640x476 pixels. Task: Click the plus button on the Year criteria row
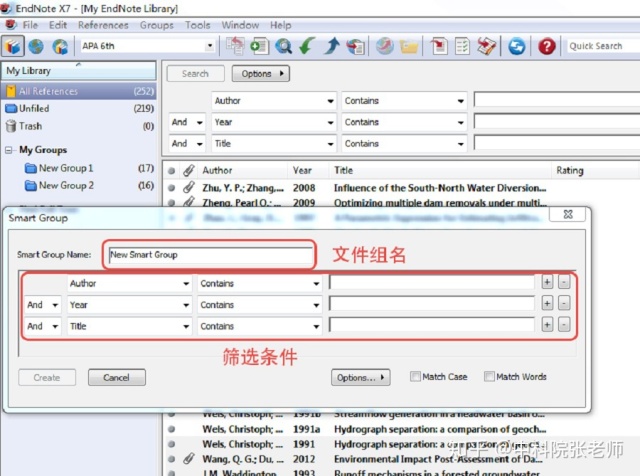pos(547,303)
